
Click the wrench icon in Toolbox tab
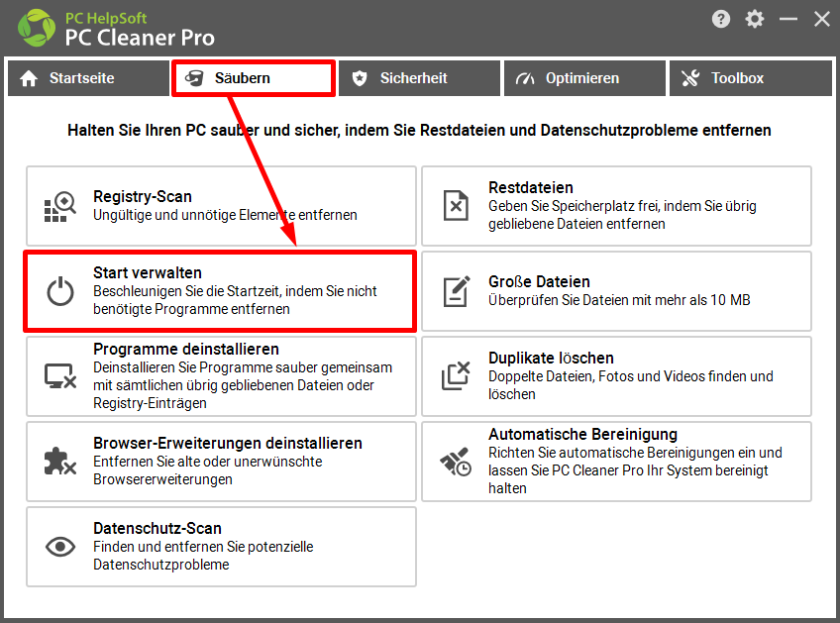(x=690, y=78)
